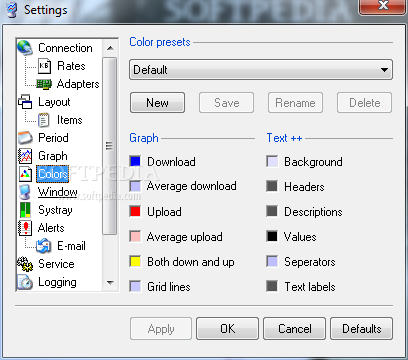Change the Descriptions color swatch
This screenshot has width=408, height=360.
click(x=272, y=211)
